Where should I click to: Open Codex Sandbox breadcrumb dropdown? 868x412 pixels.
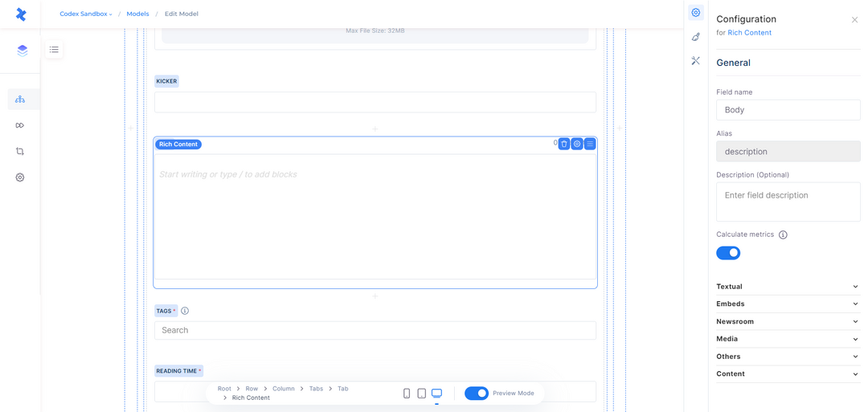click(x=86, y=14)
